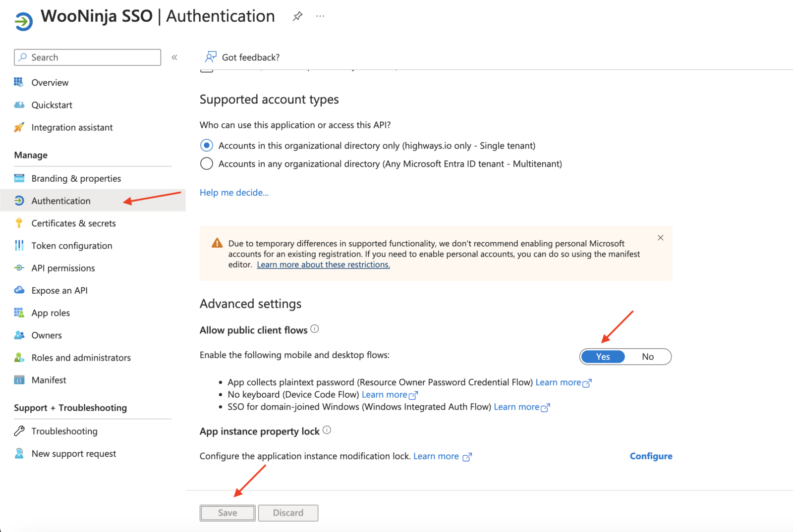Click the Save button
The height and width of the screenshot is (532, 793).
227,513
